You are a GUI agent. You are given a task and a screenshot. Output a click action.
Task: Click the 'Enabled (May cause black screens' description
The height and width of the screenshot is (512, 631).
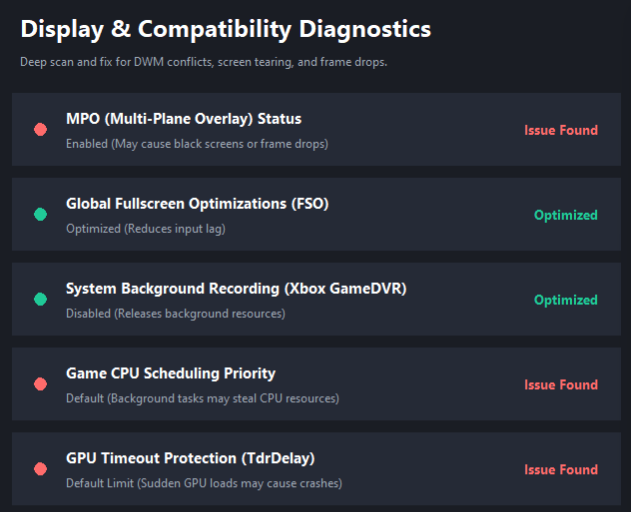coord(197,144)
